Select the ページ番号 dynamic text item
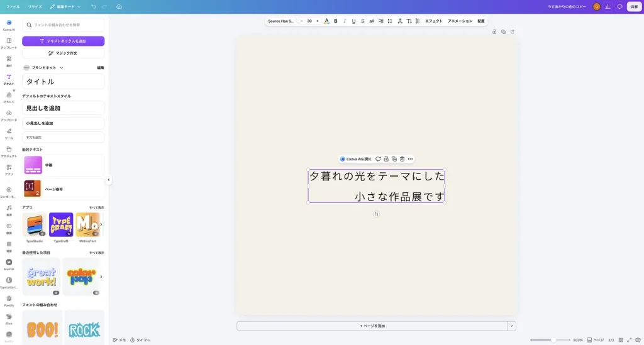This screenshot has width=644, height=345. click(64, 189)
